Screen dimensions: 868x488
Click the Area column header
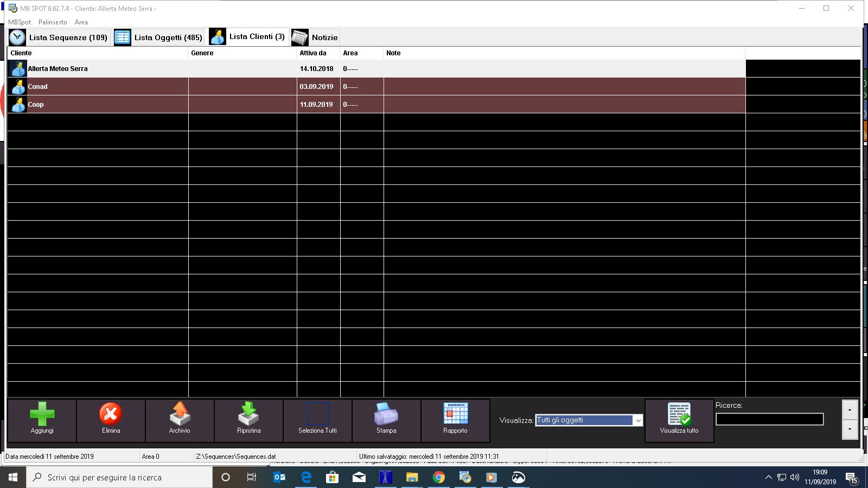(x=362, y=53)
